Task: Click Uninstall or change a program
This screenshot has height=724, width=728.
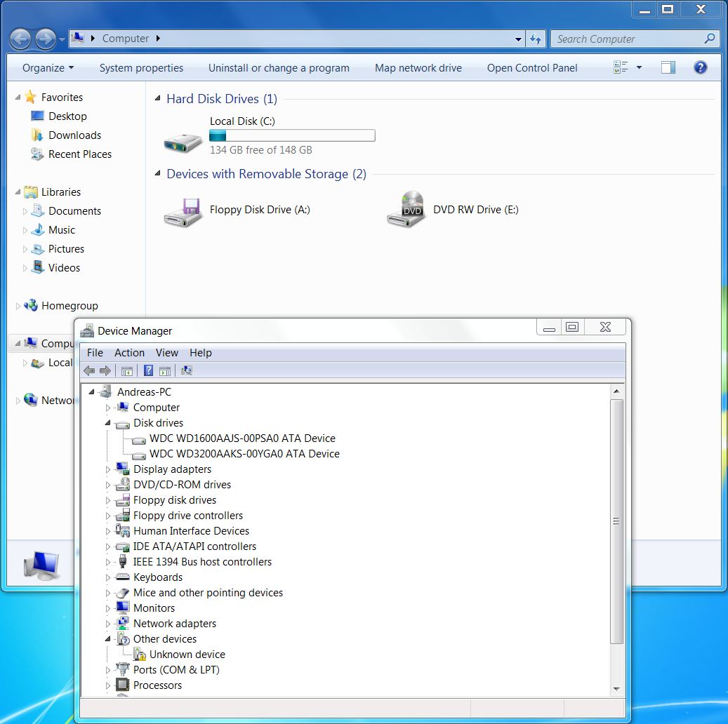Action: click(x=279, y=68)
